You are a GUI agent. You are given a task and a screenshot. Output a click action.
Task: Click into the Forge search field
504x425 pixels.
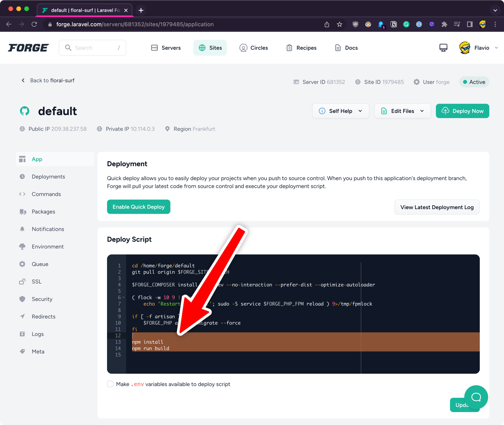[x=93, y=48]
